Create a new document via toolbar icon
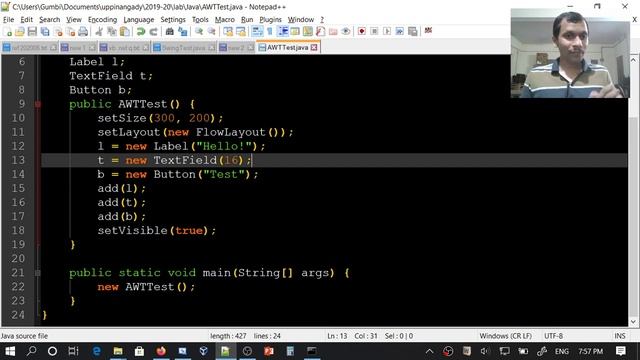Screen dimensions: 640x360 click(x=7, y=31)
